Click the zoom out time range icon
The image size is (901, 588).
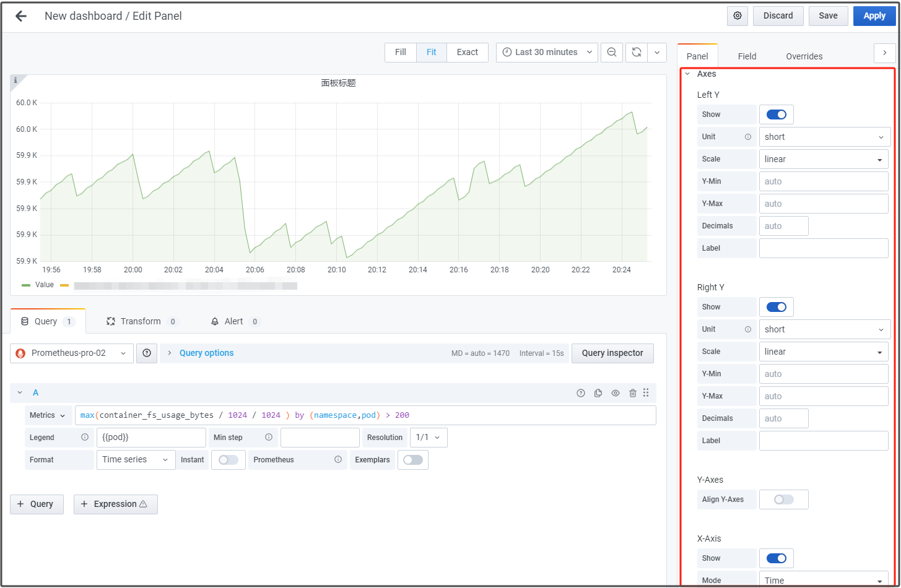click(x=612, y=53)
